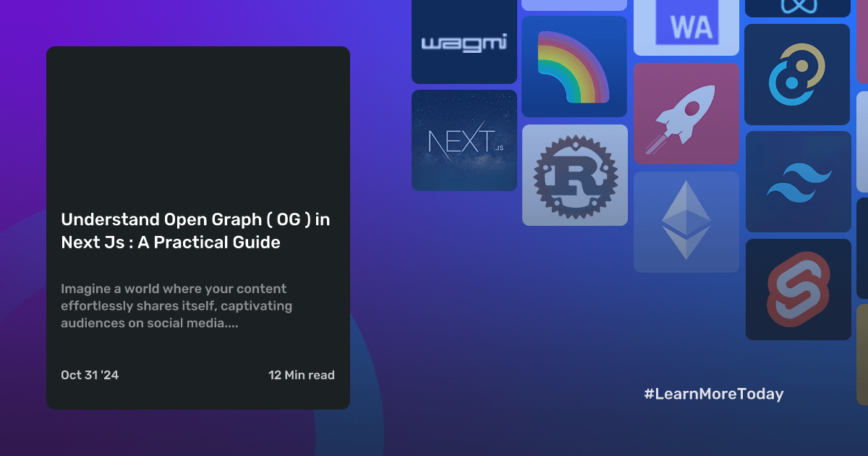Click the Open Graph guide title
The width and height of the screenshot is (868, 456).
click(x=196, y=231)
